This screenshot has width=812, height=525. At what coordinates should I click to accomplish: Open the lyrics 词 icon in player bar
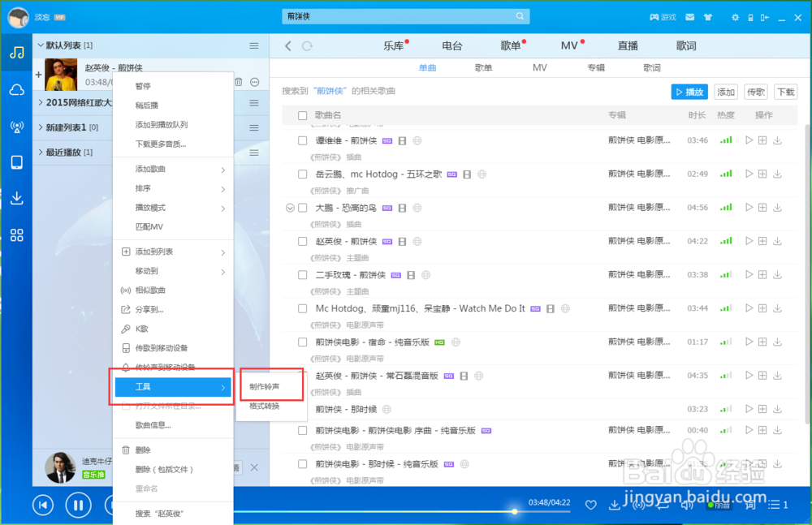[749, 505]
